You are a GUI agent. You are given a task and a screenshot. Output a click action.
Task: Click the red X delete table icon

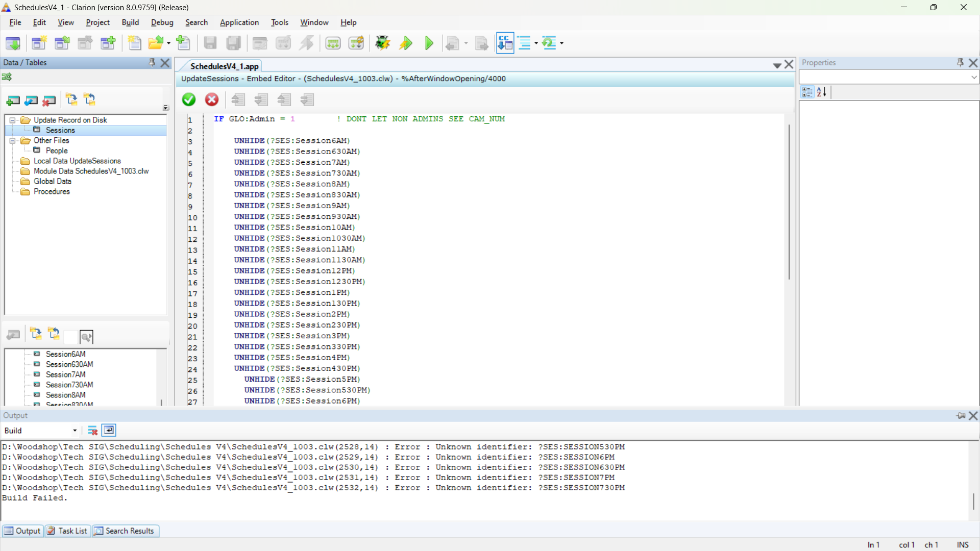click(49, 101)
